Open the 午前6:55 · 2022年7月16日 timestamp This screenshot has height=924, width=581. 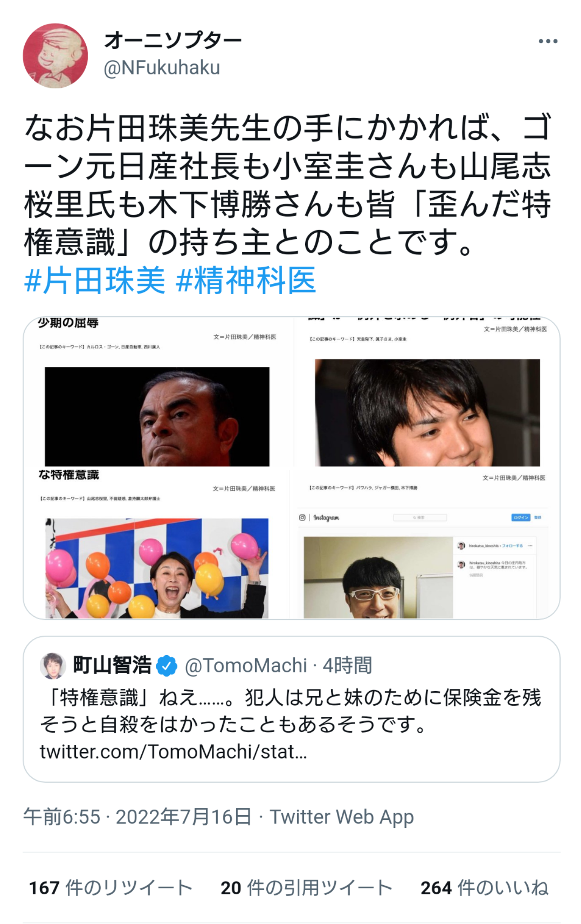click(x=137, y=817)
